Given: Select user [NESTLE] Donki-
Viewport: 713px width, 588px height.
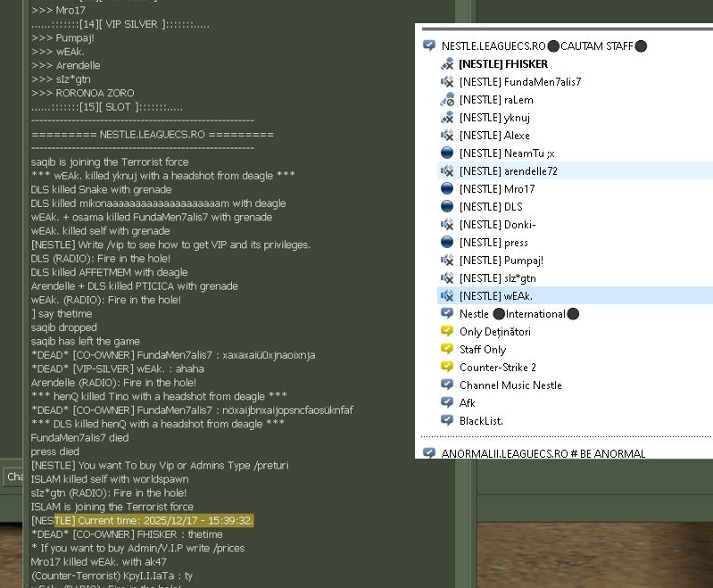Looking at the screenshot, I should tap(497, 225).
